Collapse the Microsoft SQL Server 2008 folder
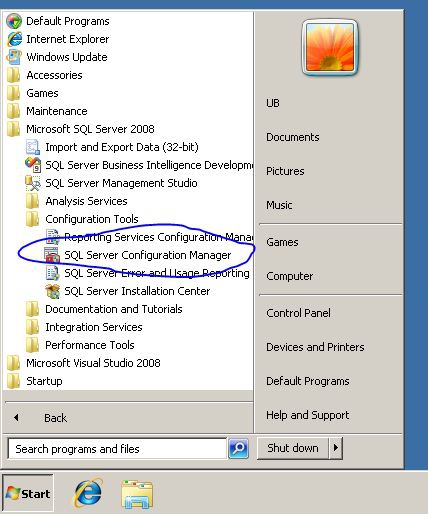This screenshot has width=428, height=514. click(90, 129)
